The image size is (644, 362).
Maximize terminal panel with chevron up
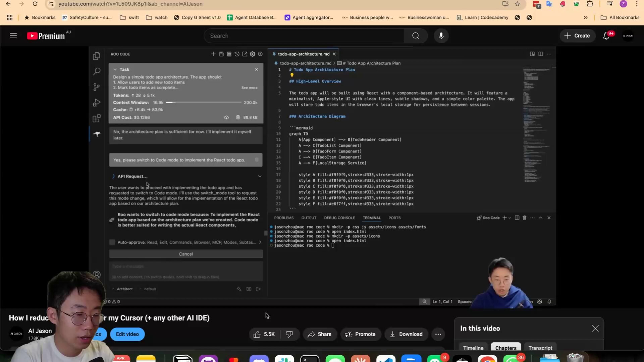coord(541,218)
